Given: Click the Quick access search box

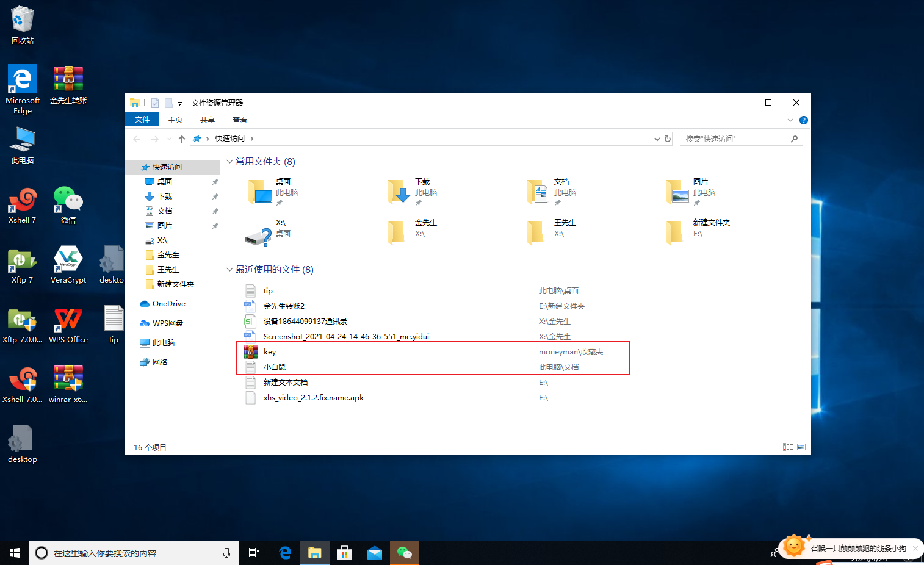Looking at the screenshot, I should coord(735,139).
